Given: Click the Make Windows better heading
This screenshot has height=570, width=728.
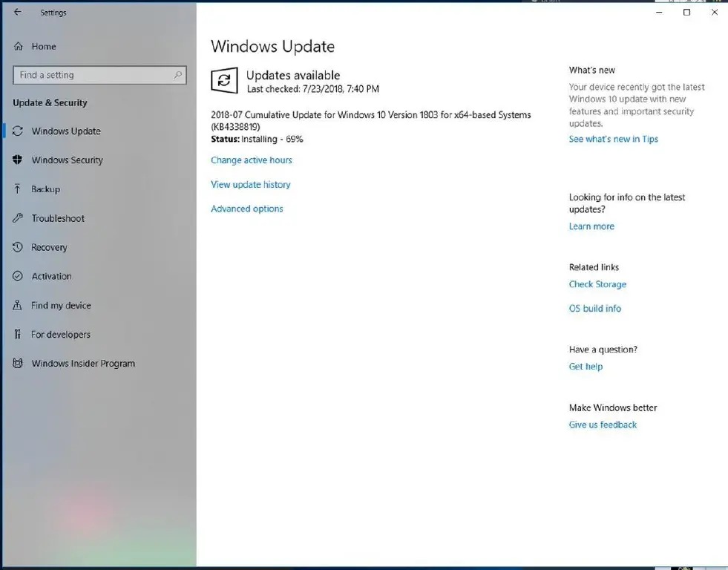Looking at the screenshot, I should [613, 408].
